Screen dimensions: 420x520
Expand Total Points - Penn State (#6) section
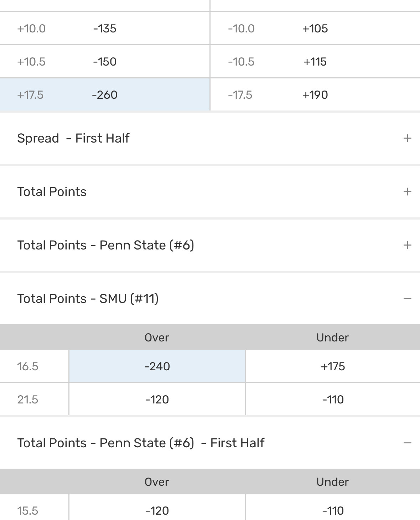pos(407,245)
